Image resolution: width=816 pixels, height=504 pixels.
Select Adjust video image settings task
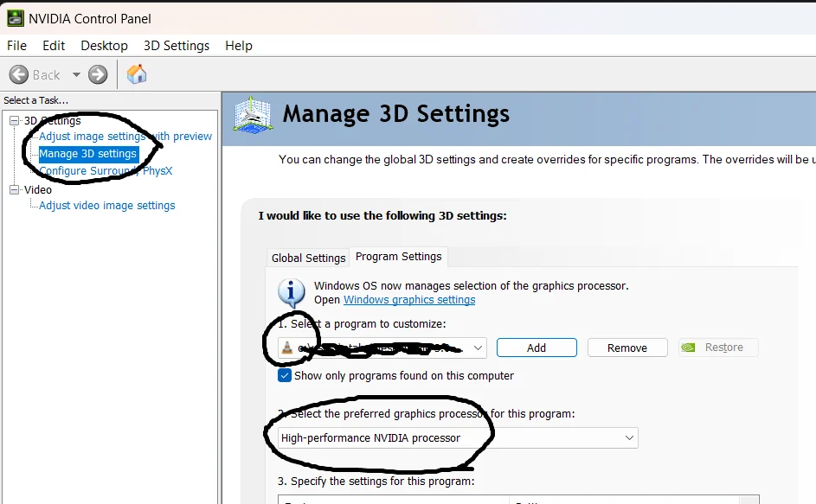tap(107, 206)
